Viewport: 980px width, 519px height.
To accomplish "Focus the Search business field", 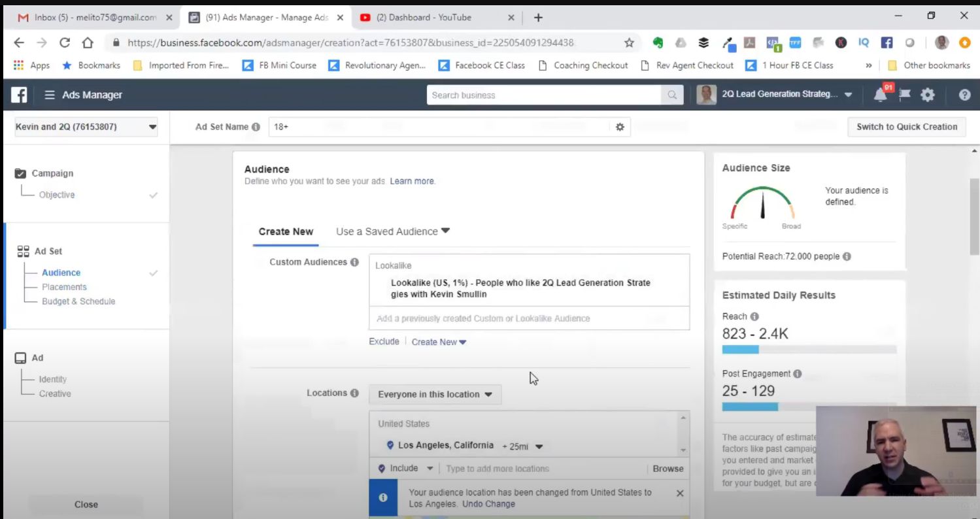I will click(x=544, y=95).
